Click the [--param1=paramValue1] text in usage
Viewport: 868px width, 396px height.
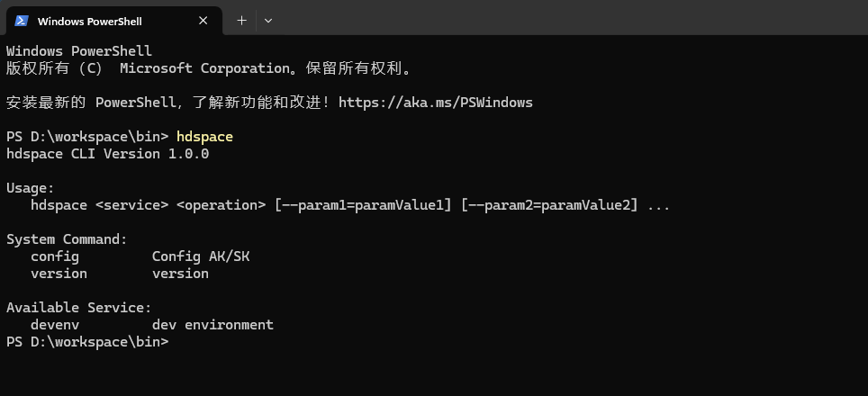363,205
